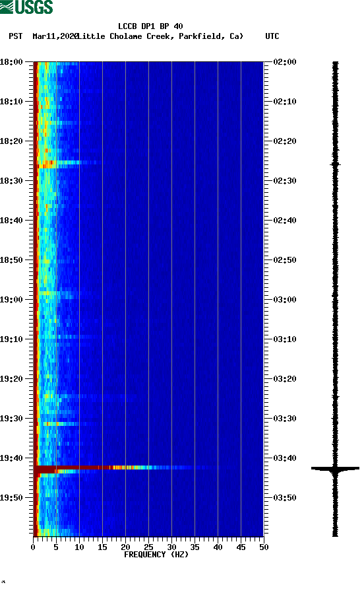Click the large spike on the seismogram trace
This screenshot has width=364, height=589.
[335, 468]
